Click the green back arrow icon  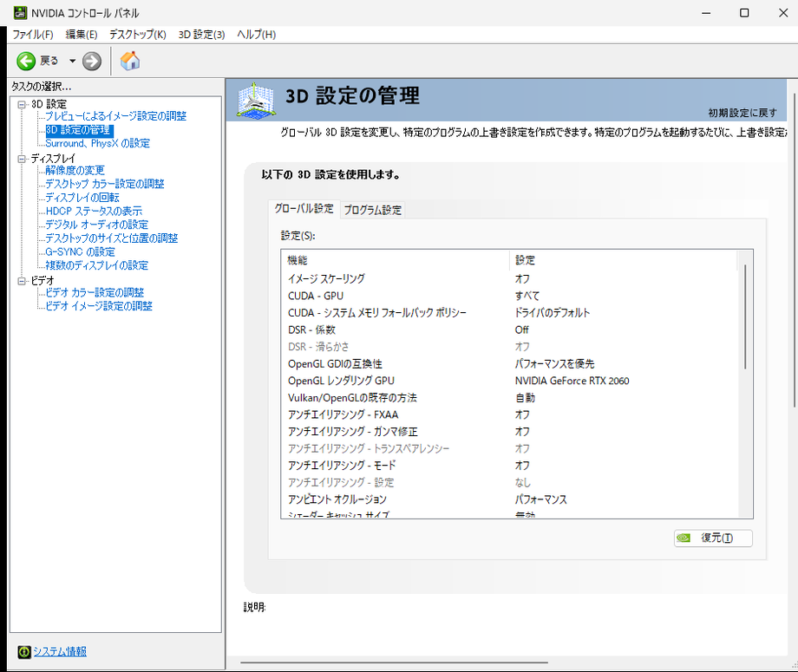coord(26,61)
